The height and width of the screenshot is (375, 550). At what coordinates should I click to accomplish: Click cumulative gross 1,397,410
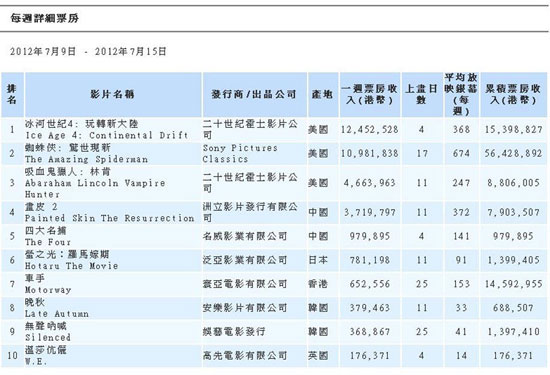[x=514, y=332]
